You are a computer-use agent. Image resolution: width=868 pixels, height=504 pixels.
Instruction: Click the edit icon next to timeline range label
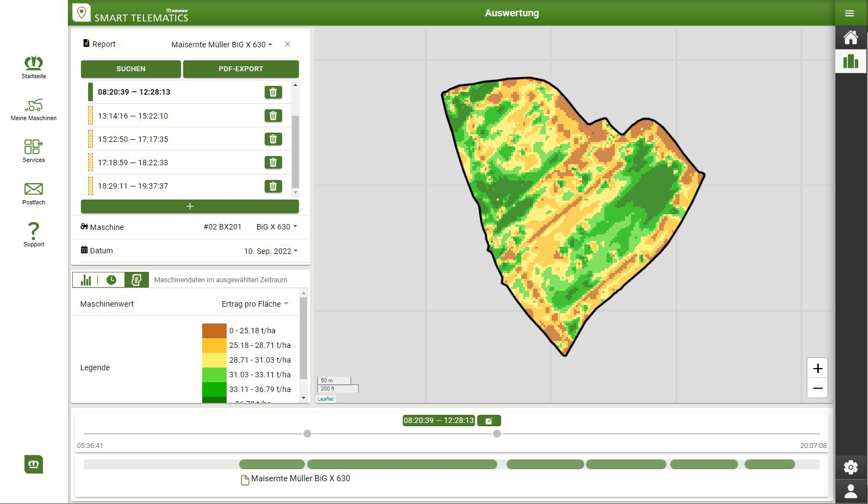tap(489, 421)
